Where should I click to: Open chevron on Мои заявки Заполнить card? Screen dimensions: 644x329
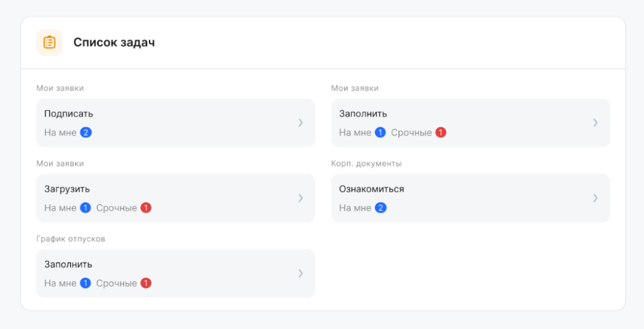point(595,123)
